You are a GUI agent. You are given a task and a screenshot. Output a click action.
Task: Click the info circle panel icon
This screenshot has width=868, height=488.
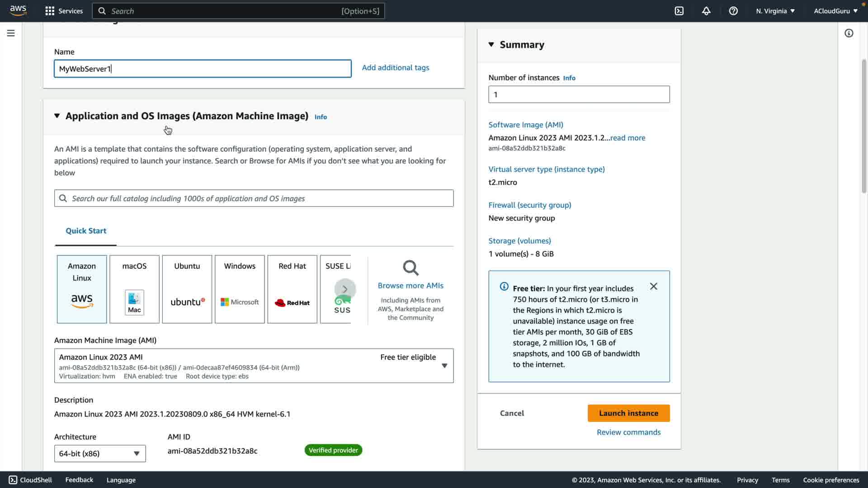pos(849,33)
